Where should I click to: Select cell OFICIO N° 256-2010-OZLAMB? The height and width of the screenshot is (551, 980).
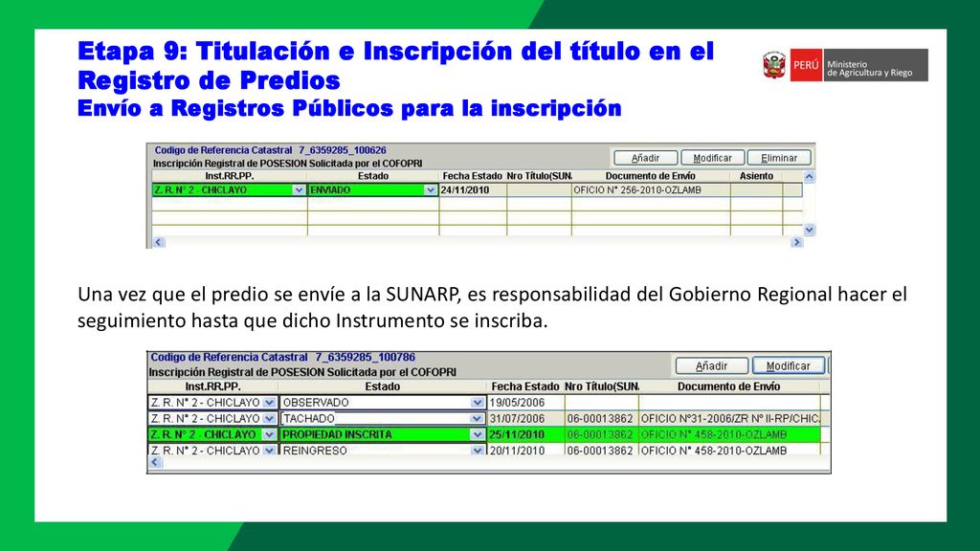tap(651, 190)
